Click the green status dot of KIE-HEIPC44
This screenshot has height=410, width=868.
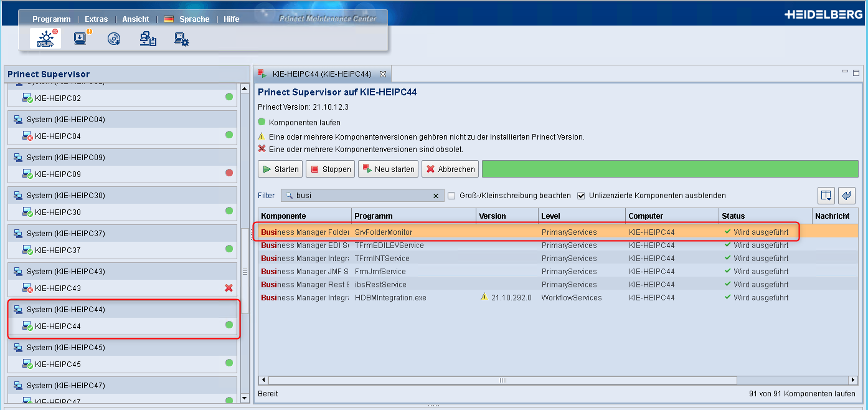click(229, 325)
